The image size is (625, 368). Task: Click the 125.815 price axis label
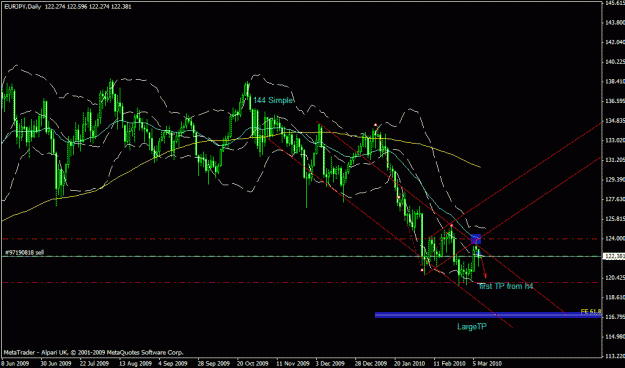(x=615, y=218)
